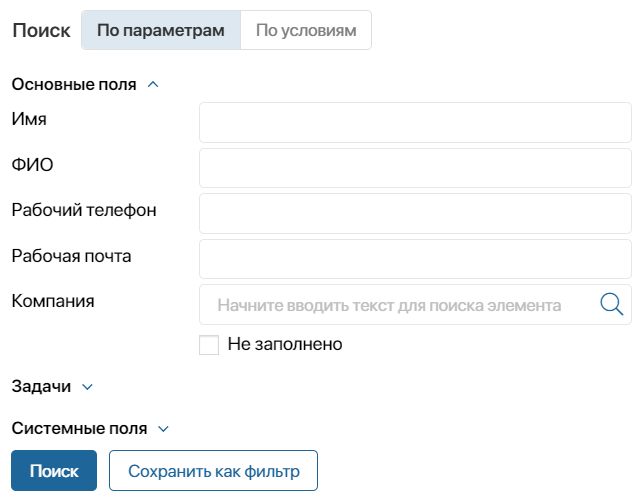
Task: Click the Поиск heading text
Action: 41,30
